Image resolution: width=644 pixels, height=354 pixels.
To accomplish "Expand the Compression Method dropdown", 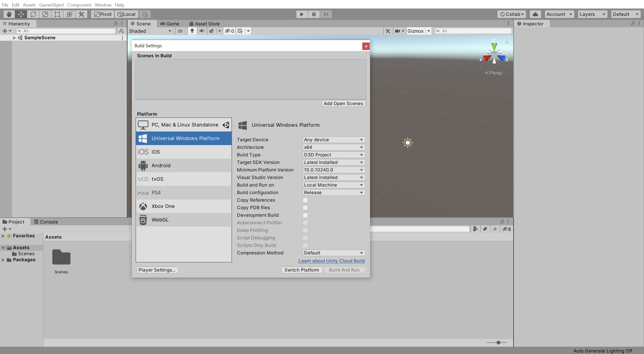I will pyautogui.click(x=333, y=252).
